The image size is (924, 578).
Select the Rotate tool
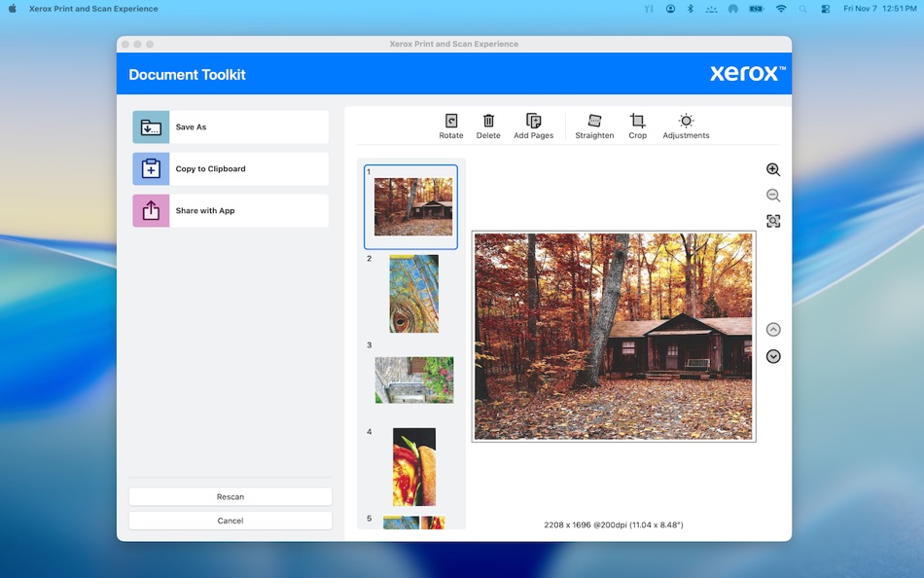[450, 124]
